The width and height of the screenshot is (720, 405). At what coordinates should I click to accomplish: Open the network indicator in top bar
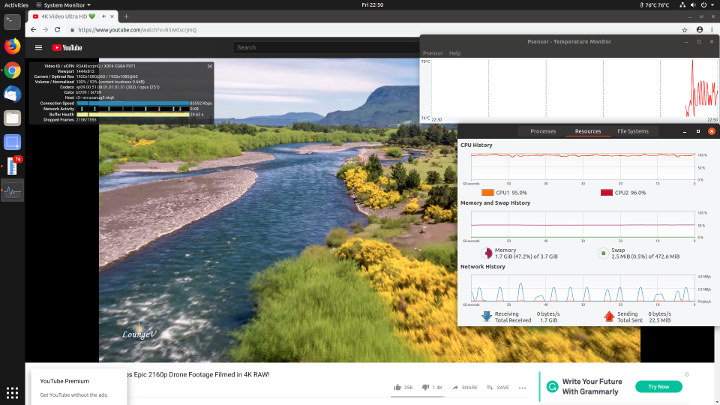coord(682,5)
